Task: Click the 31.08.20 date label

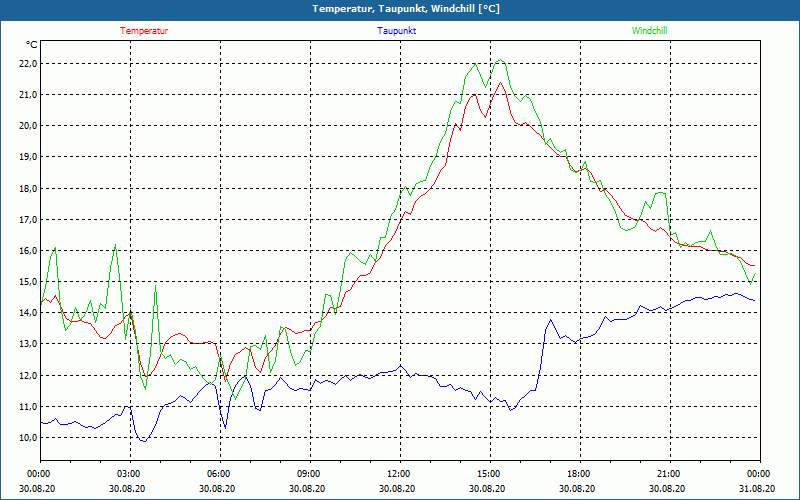Action: (758, 488)
